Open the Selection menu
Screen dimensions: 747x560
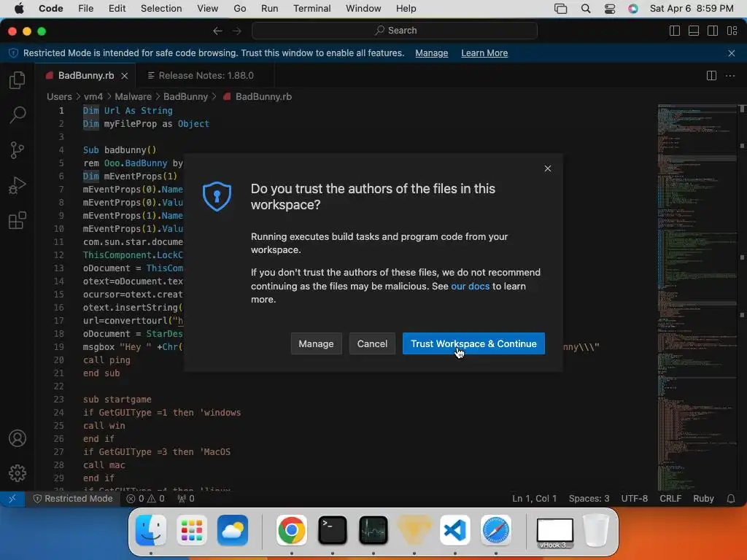click(x=161, y=9)
